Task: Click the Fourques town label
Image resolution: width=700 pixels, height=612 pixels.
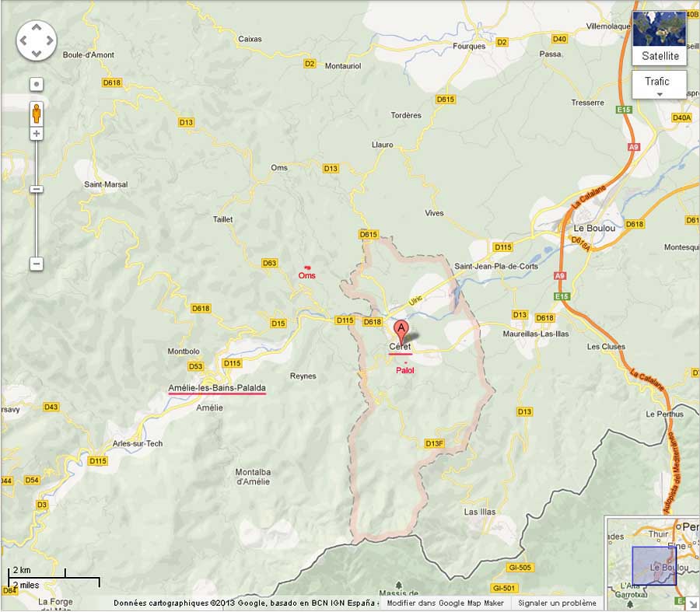Action: point(469,46)
